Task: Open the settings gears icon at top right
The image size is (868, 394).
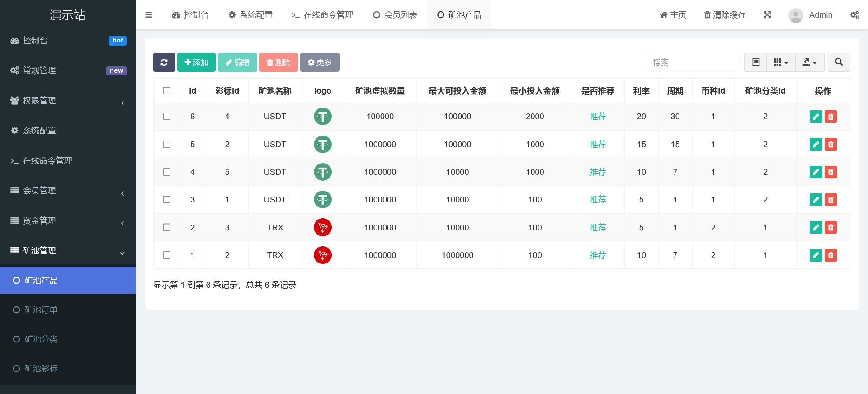Action: [x=854, y=15]
